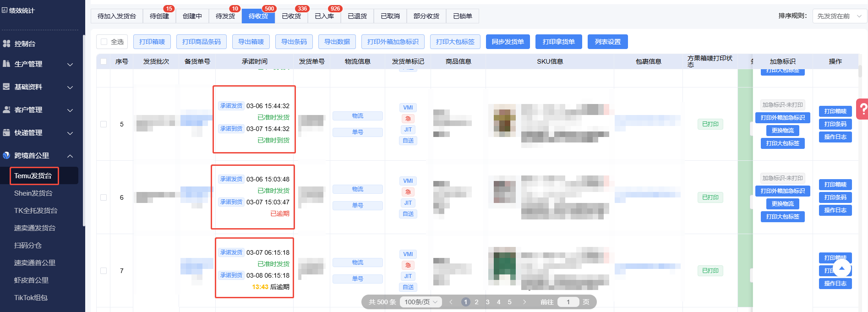Image resolution: width=868 pixels, height=312 pixels.
Task: Click the sidebar vertical scrollbar
Action: 84,131
